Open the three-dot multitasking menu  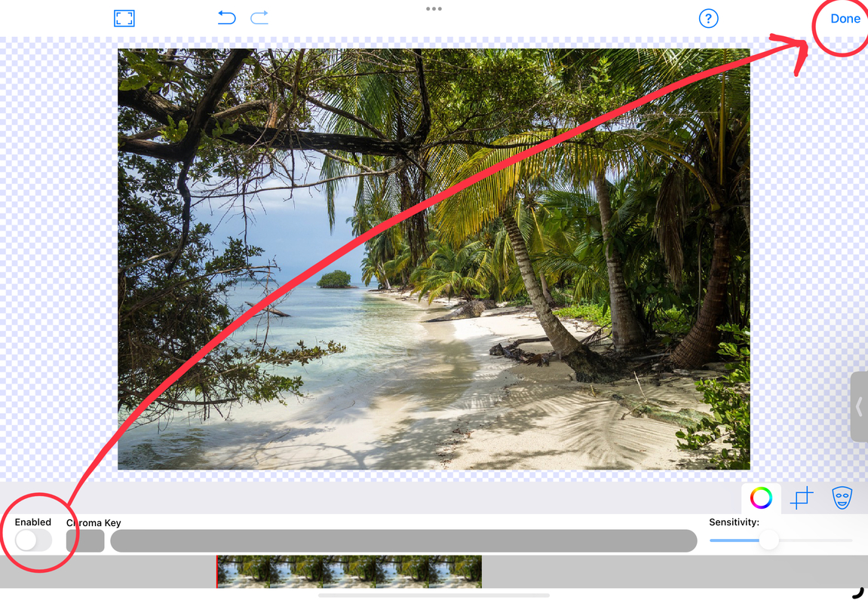pyautogui.click(x=434, y=9)
